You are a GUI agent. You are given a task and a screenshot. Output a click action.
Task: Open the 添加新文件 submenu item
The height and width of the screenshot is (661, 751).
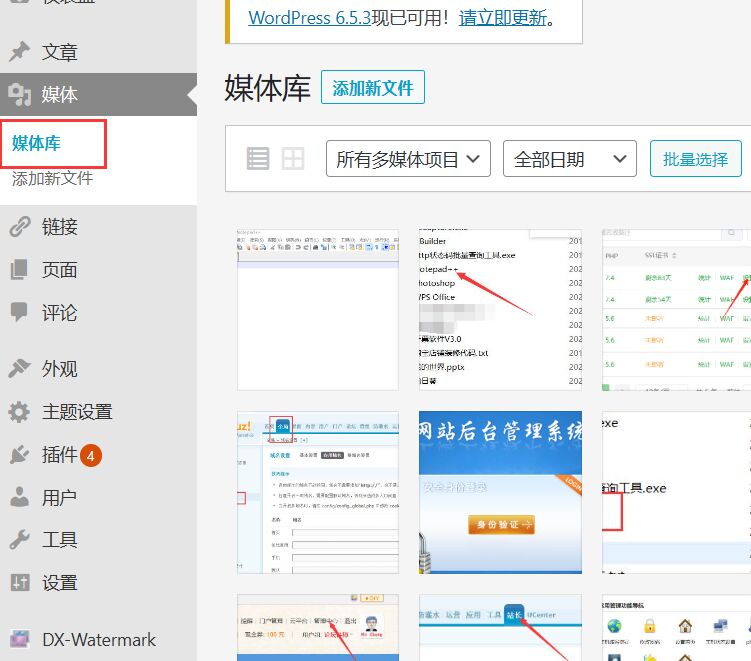click(x=52, y=179)
